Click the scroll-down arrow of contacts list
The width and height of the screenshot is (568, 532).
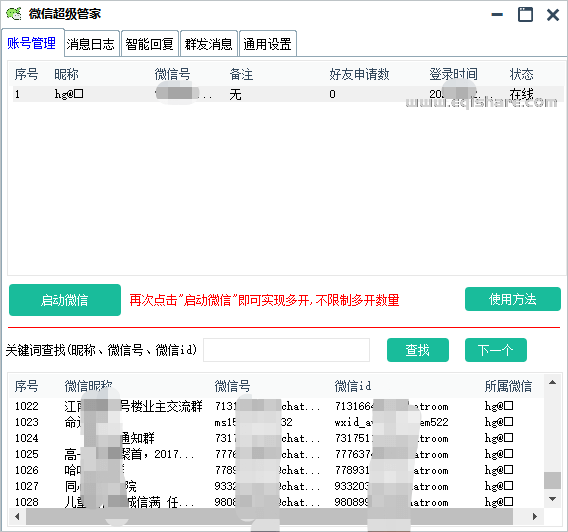552,499
